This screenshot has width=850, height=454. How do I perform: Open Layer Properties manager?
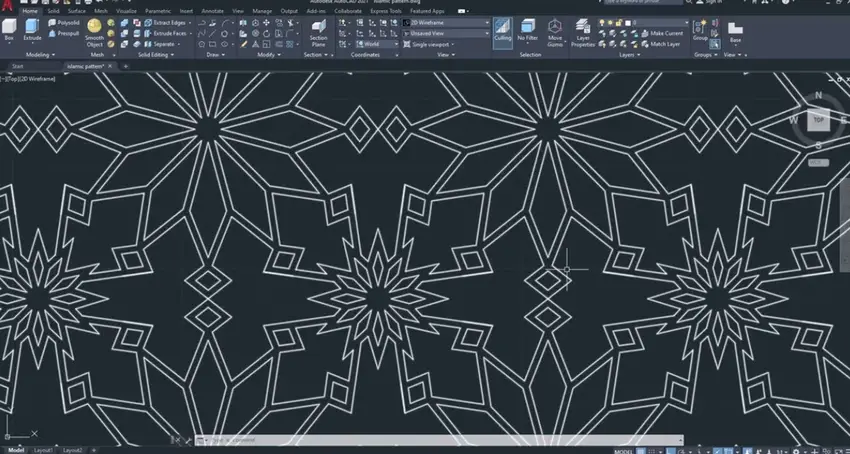click(583, 33)
